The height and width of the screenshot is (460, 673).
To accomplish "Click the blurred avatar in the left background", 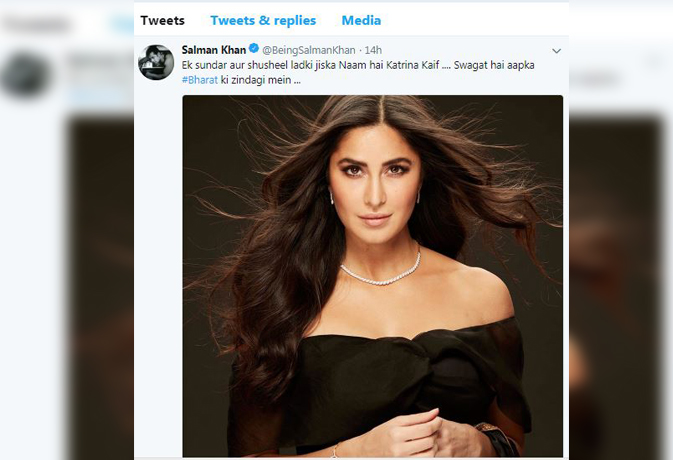I will 24,74.
